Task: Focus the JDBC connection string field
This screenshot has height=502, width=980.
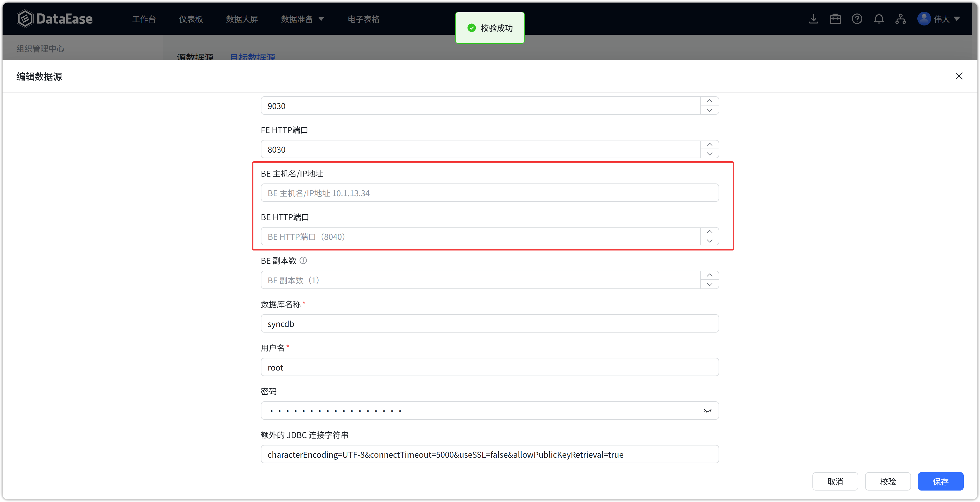Action: pos(490,454)
